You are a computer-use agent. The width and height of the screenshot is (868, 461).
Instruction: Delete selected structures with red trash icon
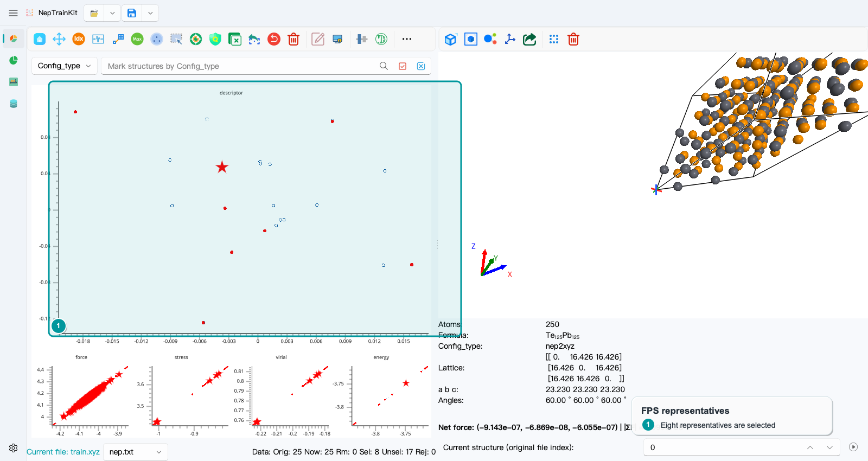click(x=293, y=39)
